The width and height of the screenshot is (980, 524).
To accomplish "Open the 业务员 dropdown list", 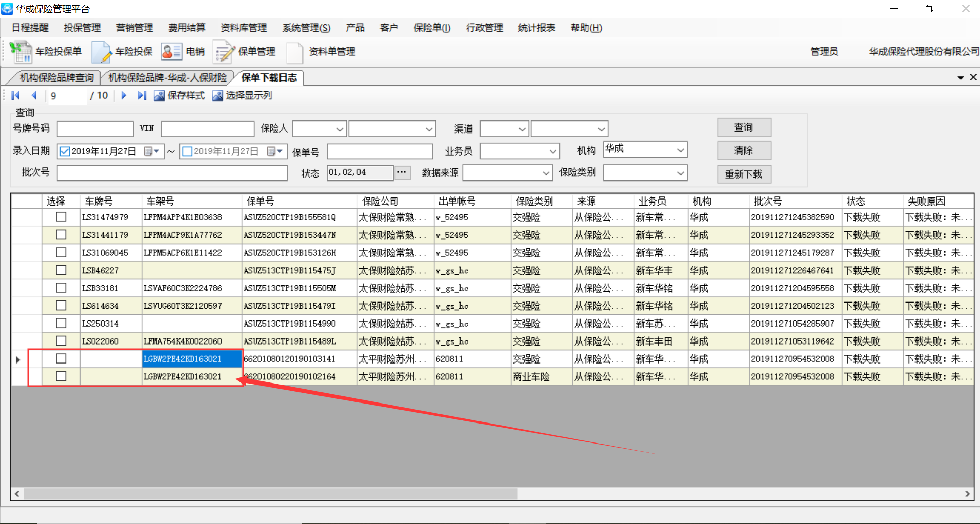I will click(x=552, y=151).
